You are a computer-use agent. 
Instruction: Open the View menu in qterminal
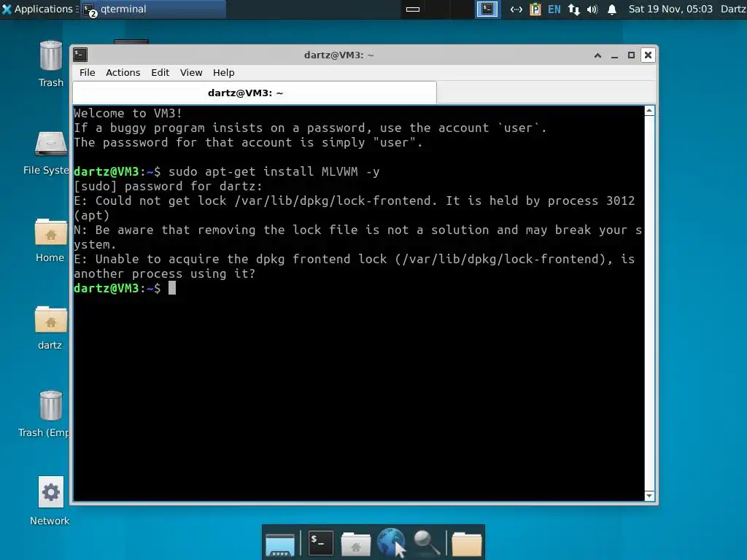pos(191,72)
